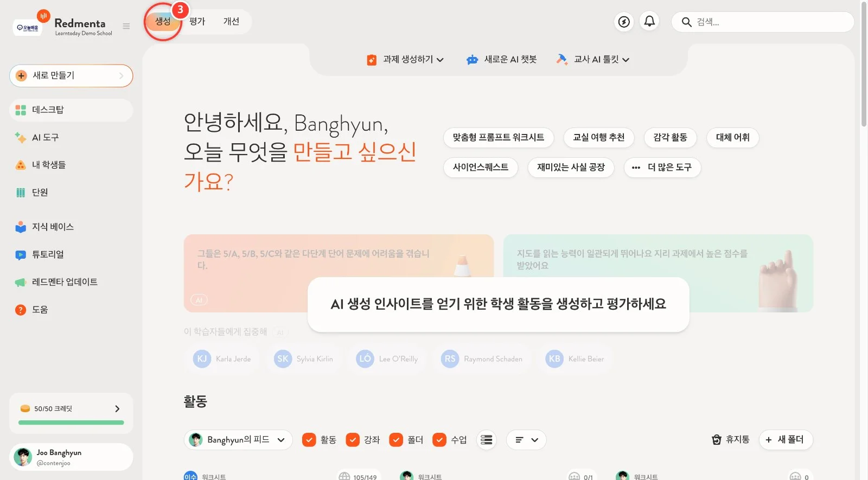Click in the 검색 search field

pos(763,22)
